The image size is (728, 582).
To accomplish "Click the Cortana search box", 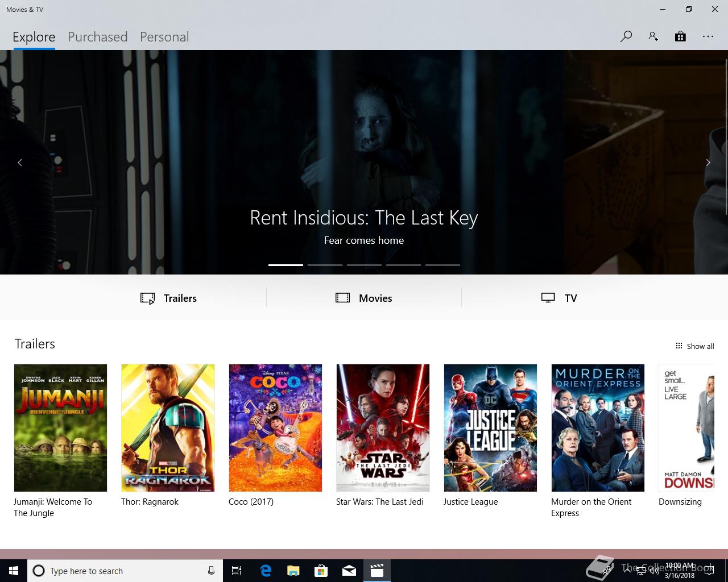I will 125,571.
